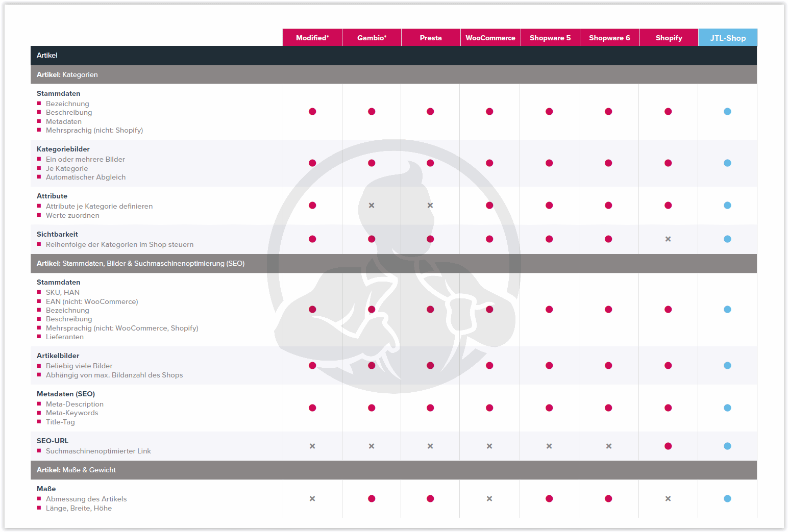788x532 pixels.
Task: Open the Shopware 6 column header
Action: point(609,38)
